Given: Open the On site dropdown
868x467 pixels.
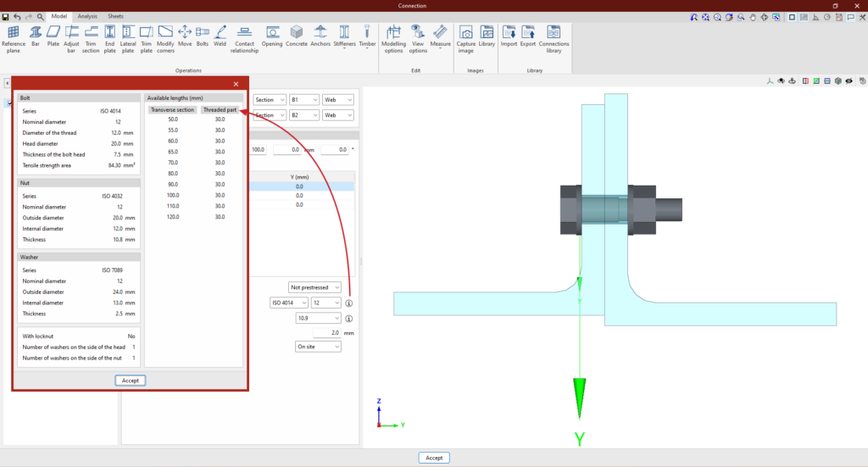Looking at the screenshot, I should [x=318, y=346].
